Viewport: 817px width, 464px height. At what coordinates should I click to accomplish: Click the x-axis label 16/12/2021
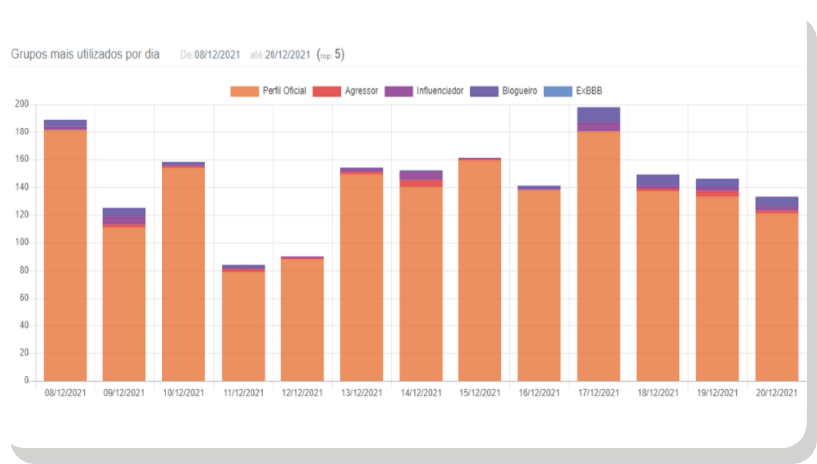(x=539, y=393)
